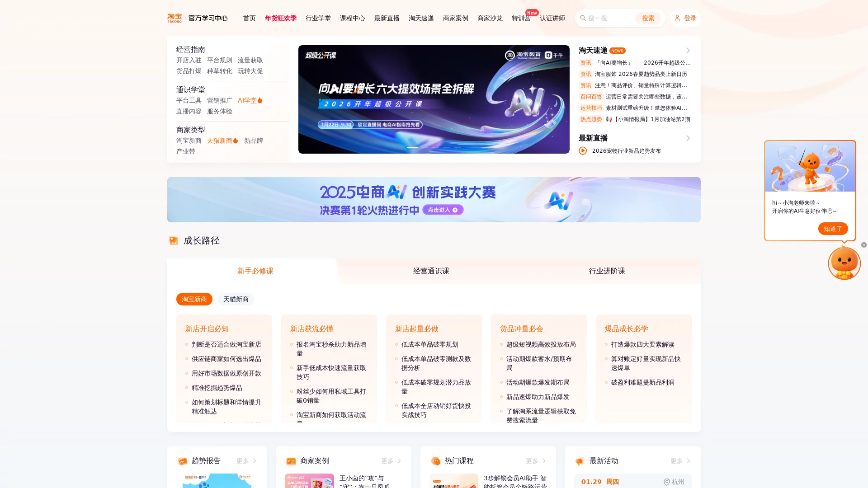Open the 课程中心 menu item
Image resolution: width=868 pixels, height=488 pixels.
coord(353,18)
